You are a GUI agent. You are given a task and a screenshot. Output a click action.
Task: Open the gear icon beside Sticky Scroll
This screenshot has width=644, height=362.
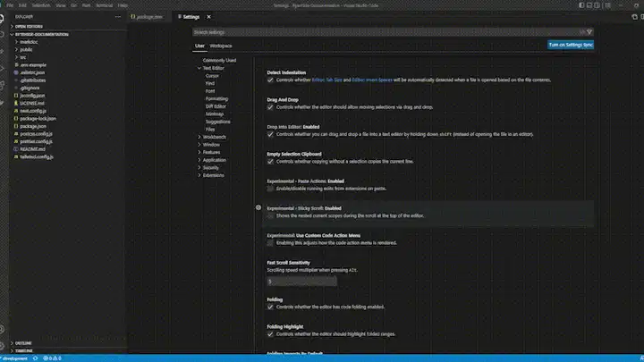pyautogui.click(x=258, y=207)
